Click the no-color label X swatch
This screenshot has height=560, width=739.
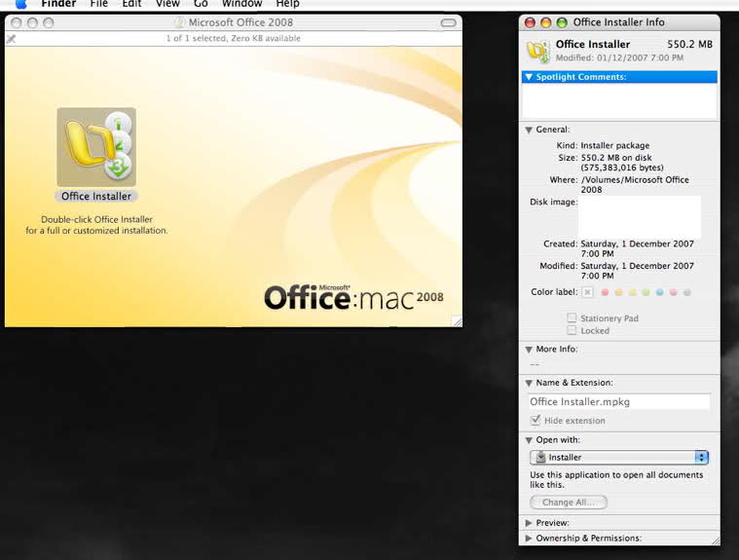pyautogui.click(x=587, y=292)
